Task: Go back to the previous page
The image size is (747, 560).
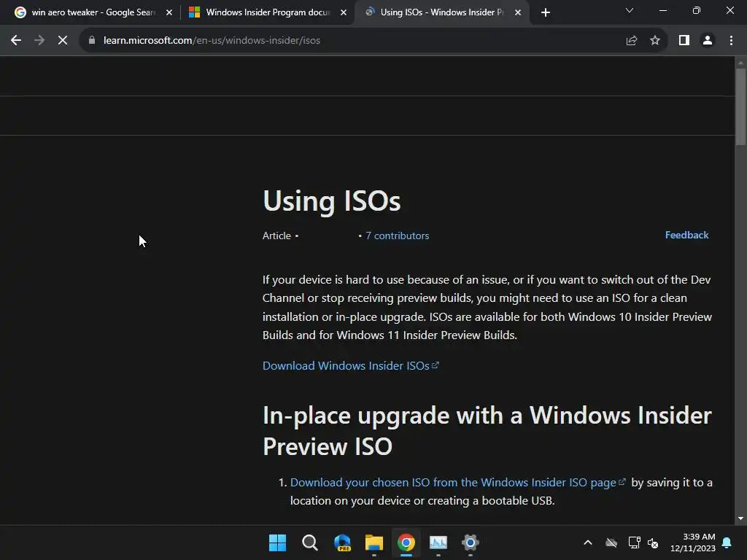Action: point(16,41)
